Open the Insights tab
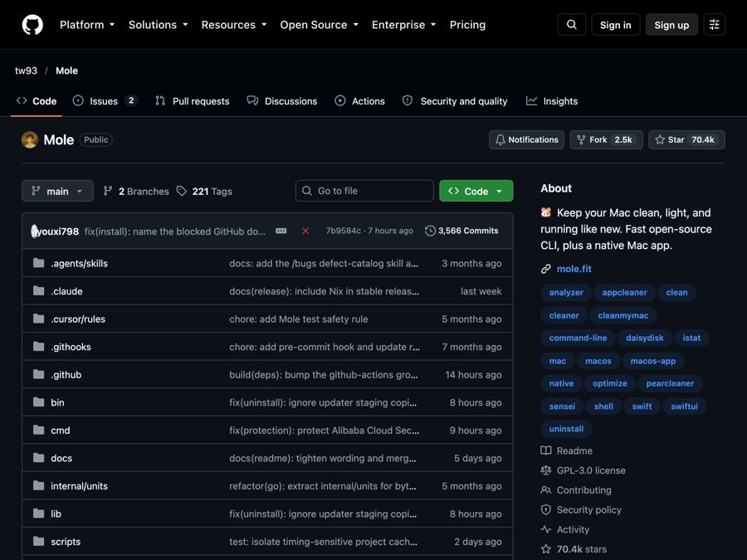The image size is (747, 560). 552,101
